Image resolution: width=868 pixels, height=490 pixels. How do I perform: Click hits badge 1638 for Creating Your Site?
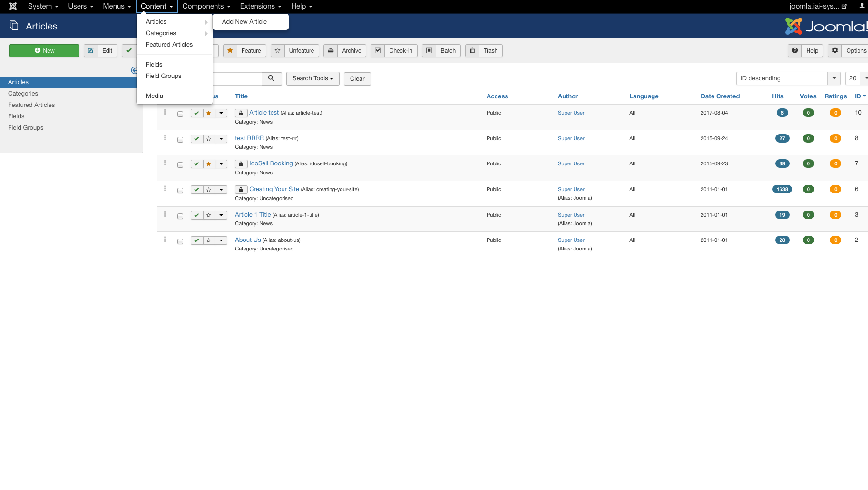782,189
